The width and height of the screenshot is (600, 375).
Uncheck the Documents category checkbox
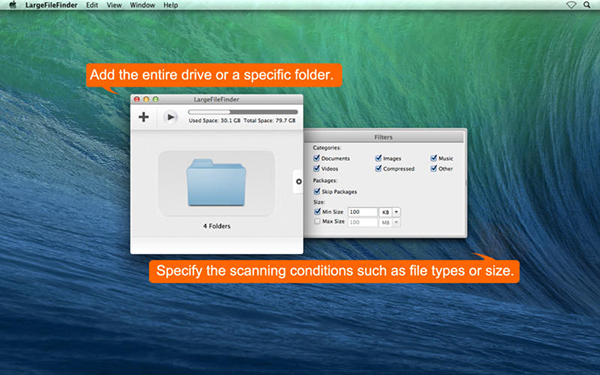click(316, 158)
